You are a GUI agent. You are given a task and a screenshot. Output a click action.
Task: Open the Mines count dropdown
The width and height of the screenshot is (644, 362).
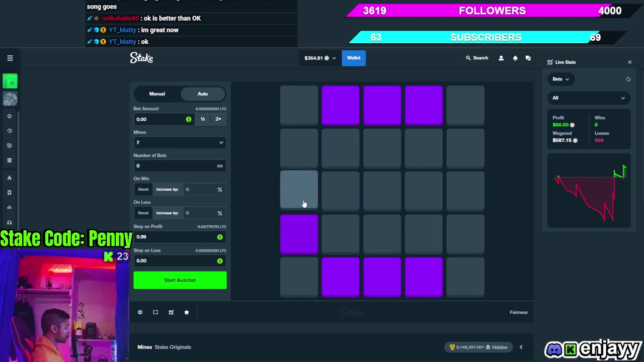point(180,143)
